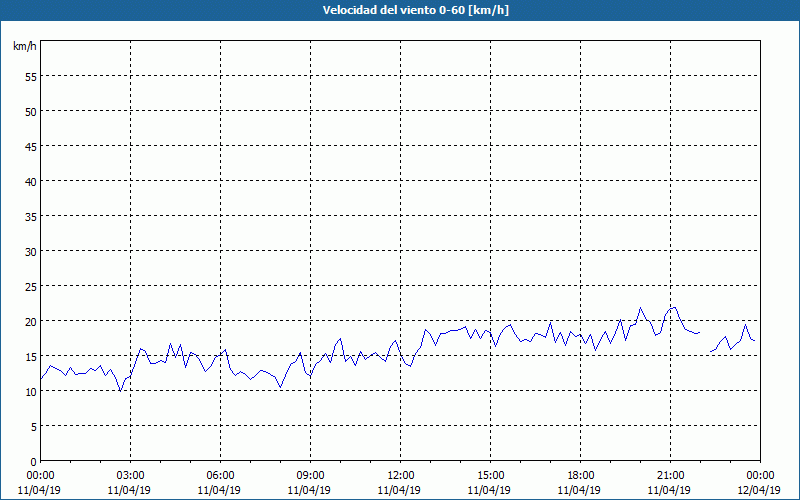Select the 55 value on the y-axis
Viewport: 800px width, 500px height.
pos(31,77)
